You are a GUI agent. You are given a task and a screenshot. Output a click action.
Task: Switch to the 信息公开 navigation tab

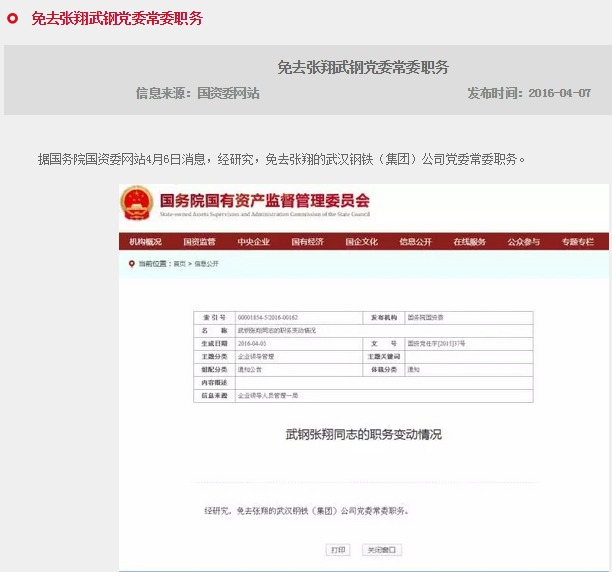415,242
